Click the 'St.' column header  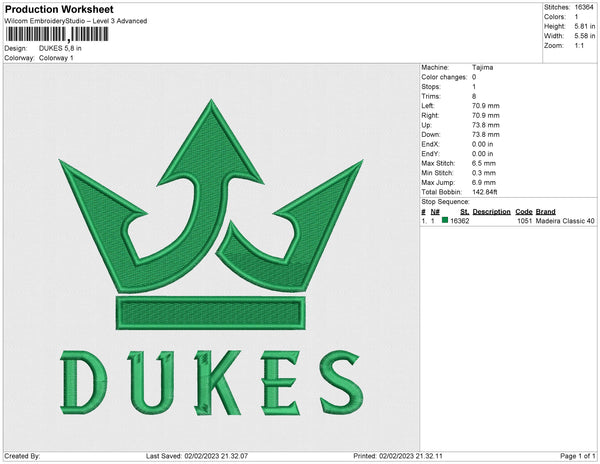point(465,212)
